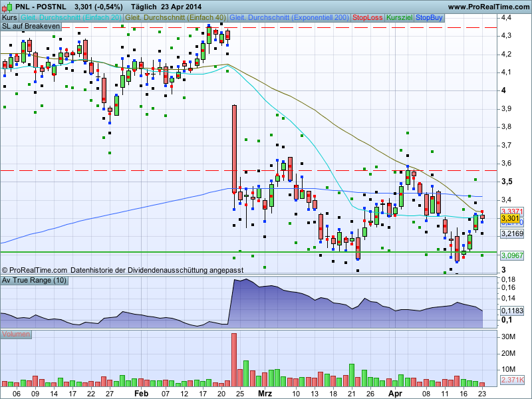532x399 pixels.
Task: Click the SL auf Breakeven label
Action: tap(31, 26)
